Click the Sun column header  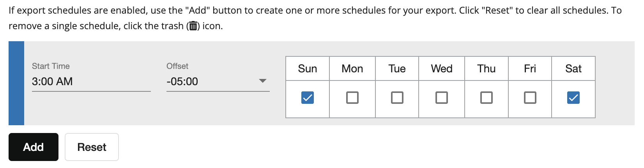click(x=307, y=69)
